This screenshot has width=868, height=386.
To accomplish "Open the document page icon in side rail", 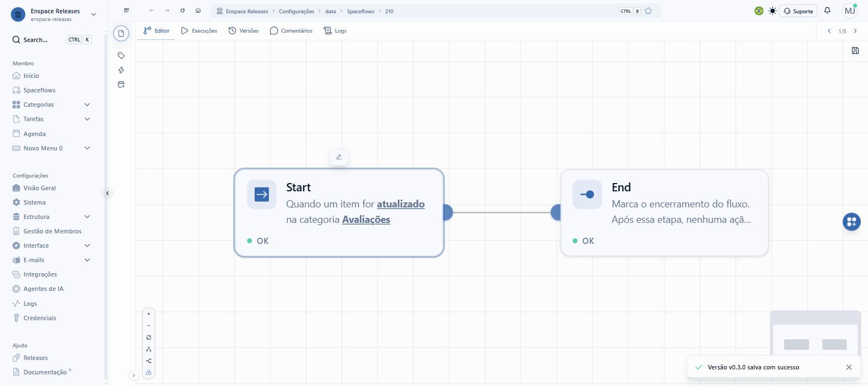I will [121, 33].
